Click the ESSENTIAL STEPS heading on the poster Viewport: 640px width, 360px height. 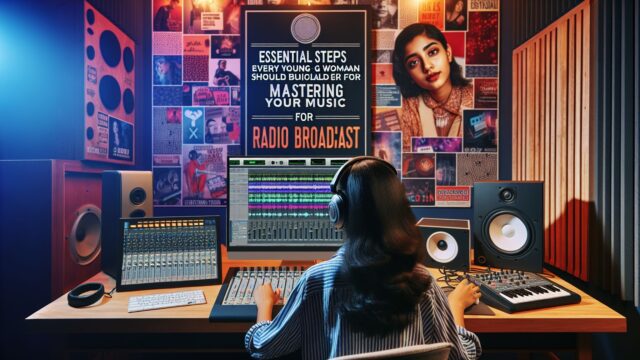304,56
